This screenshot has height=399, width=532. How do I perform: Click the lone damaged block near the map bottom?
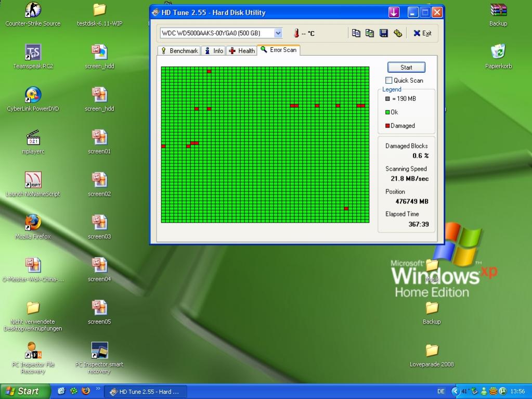click(x=346, y=208)
